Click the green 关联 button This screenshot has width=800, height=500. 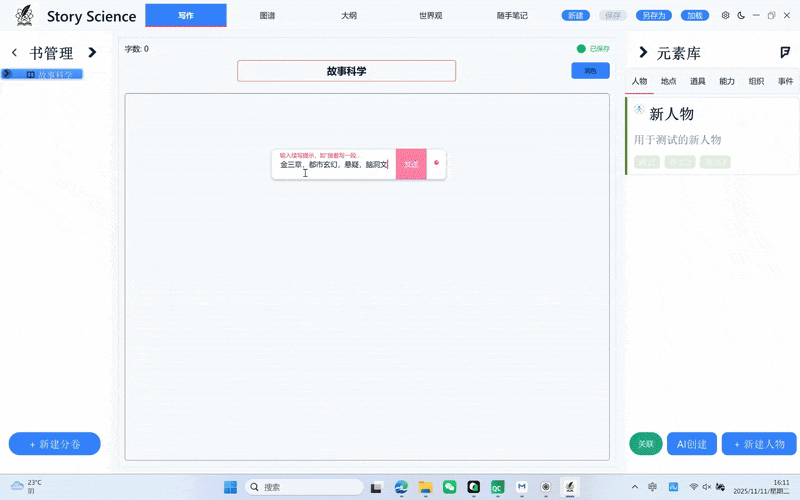646,444
